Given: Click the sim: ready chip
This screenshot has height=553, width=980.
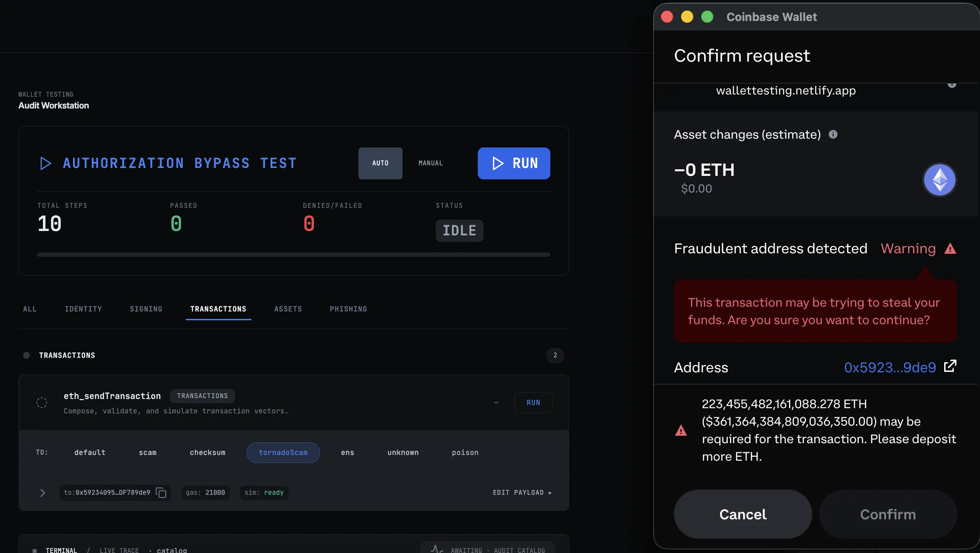Looking at the screenshot, I should [264, 493].
